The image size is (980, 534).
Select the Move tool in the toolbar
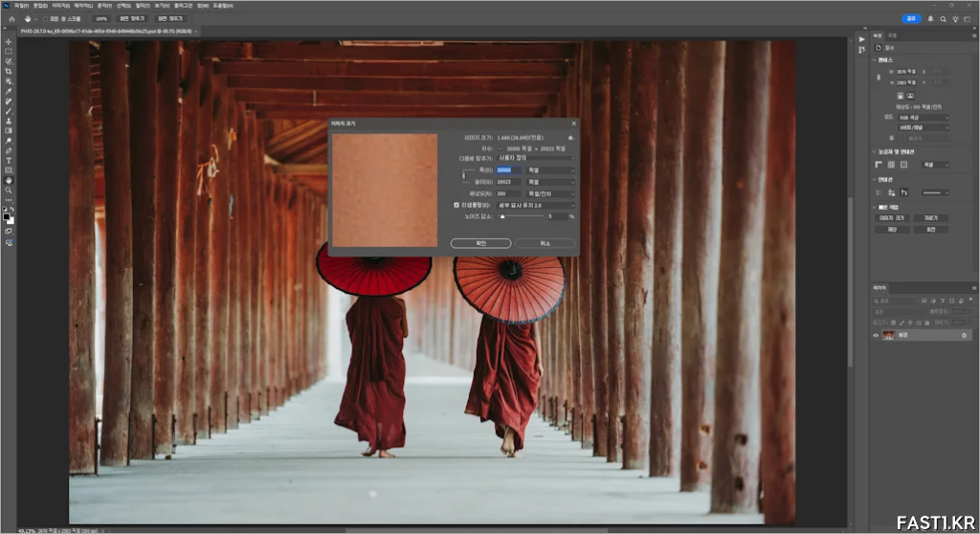9,41
